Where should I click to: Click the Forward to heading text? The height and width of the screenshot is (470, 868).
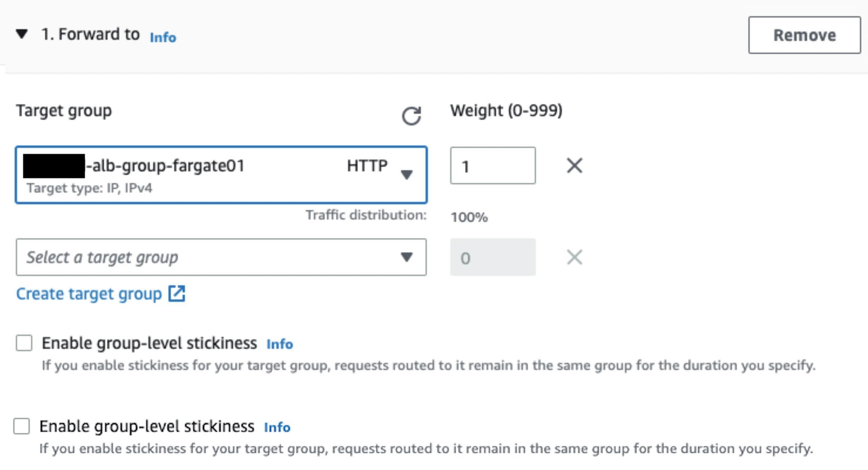click(x=90, y=34)
